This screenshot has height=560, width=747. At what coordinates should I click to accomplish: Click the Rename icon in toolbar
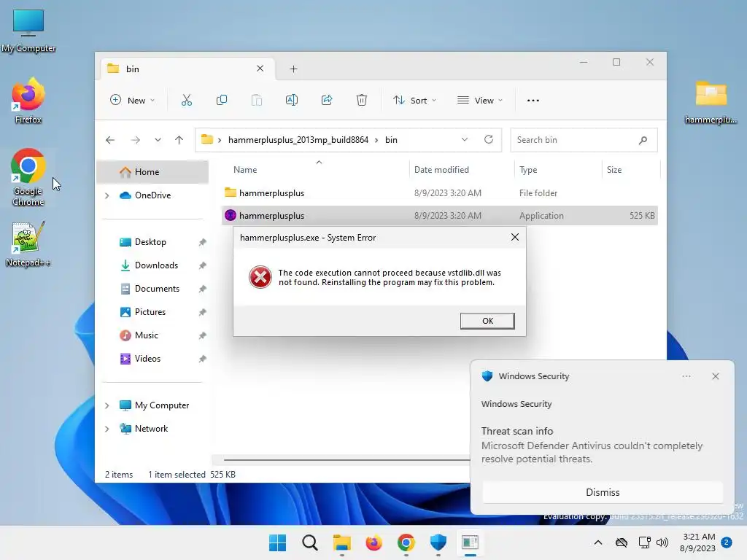click(292, 100)
